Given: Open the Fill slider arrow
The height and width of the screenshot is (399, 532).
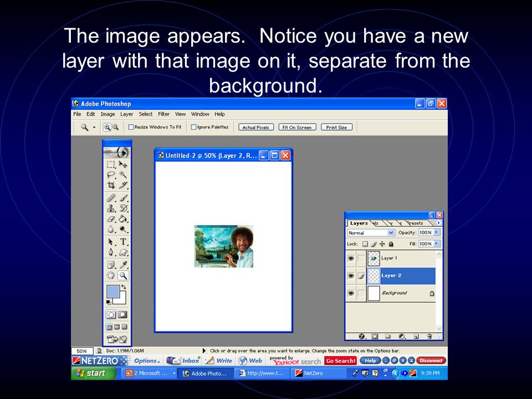Looking at the screenshot, I should click(x=437, y=244).
